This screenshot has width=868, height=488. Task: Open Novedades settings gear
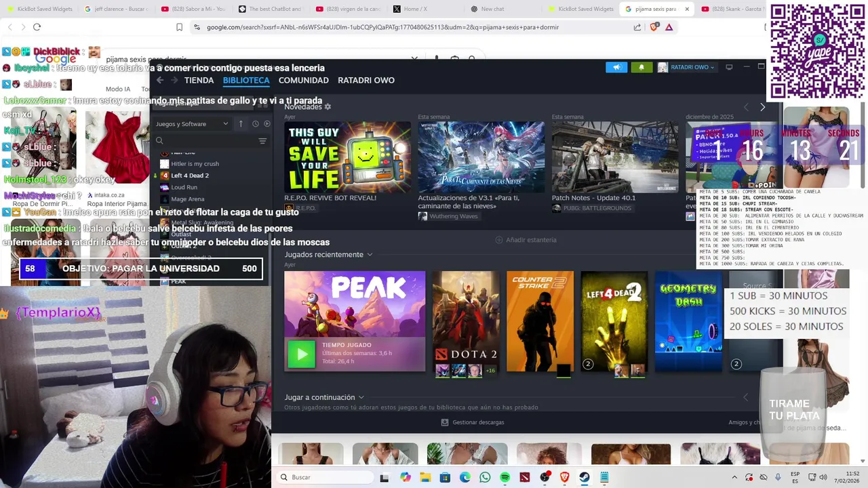(x=328, y=107)
